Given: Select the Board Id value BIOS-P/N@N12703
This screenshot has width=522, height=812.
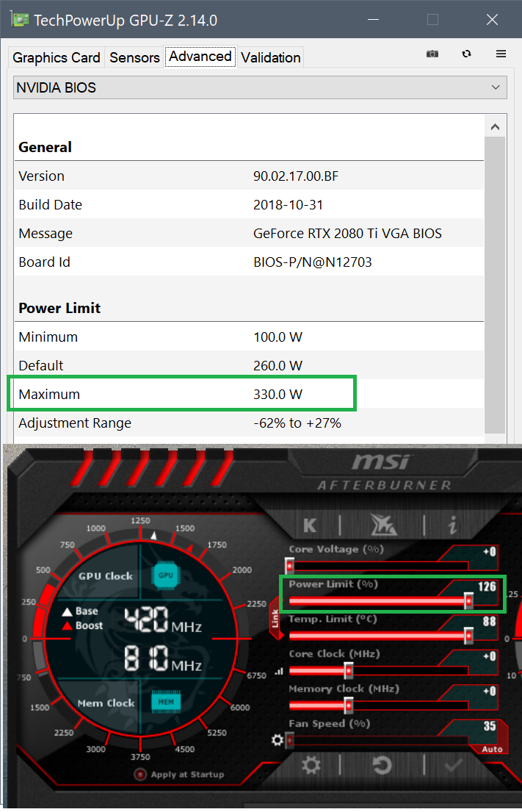Looking at the screenshot, I should (313, 262).
